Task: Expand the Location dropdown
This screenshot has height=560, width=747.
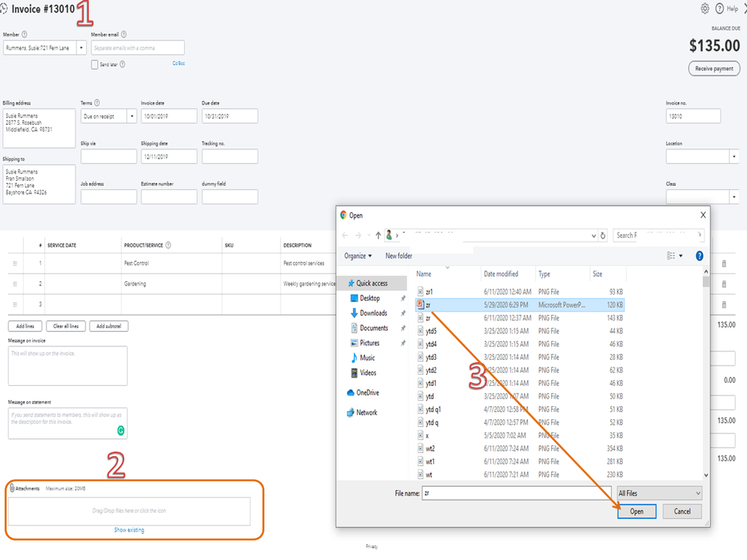Action: pos(734,156)
